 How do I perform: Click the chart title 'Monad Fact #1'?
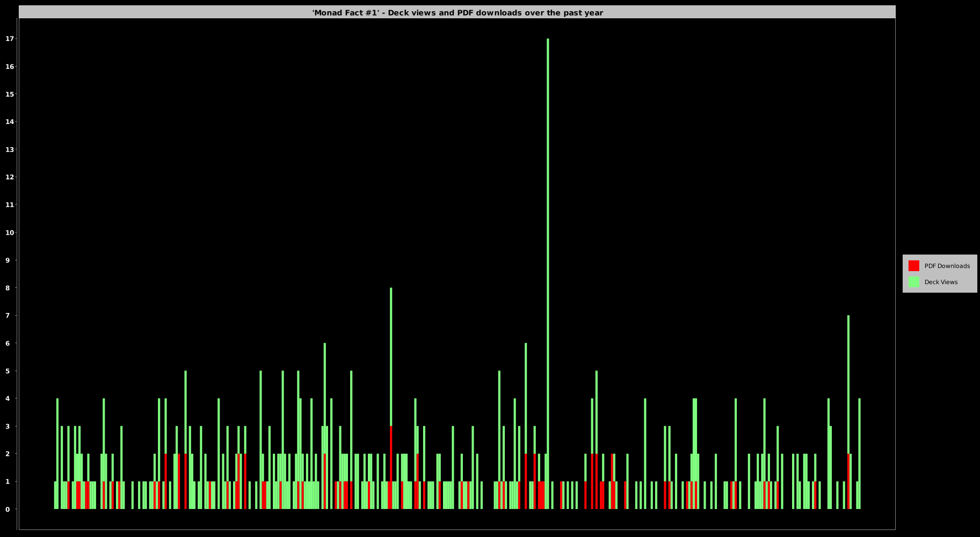[x=458, y=12]
